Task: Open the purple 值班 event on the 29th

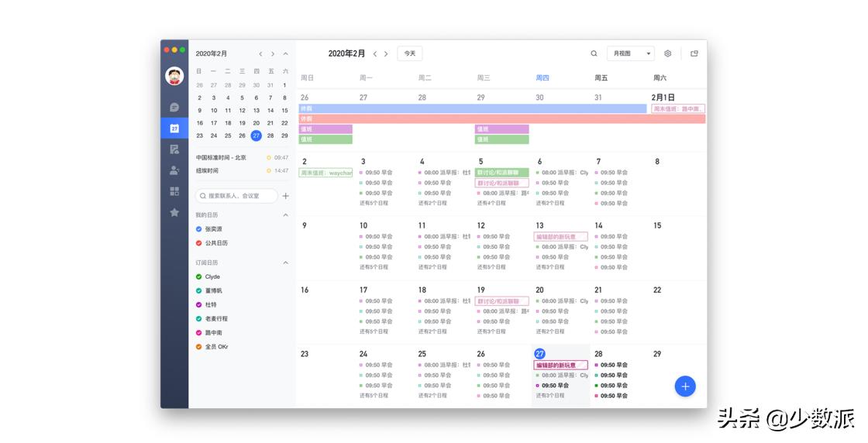Action: coord(502,129)
